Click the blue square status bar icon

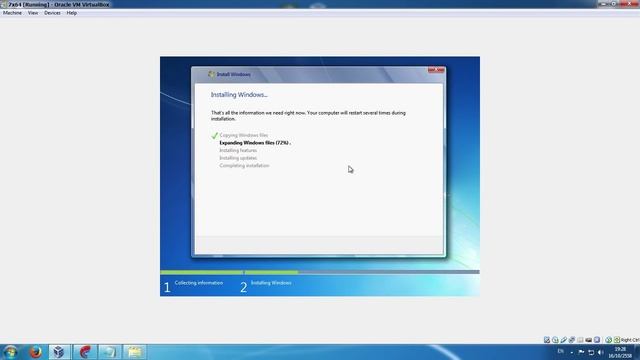pos(597,340)
